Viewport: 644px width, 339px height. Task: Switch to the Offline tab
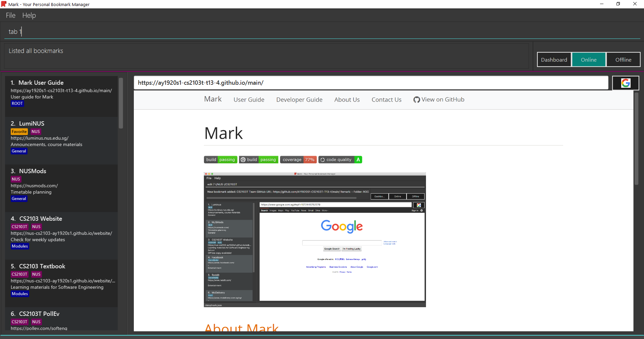623,60
